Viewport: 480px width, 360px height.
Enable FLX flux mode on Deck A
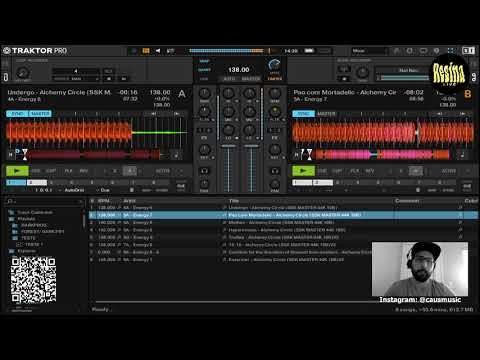pos(68,171)
